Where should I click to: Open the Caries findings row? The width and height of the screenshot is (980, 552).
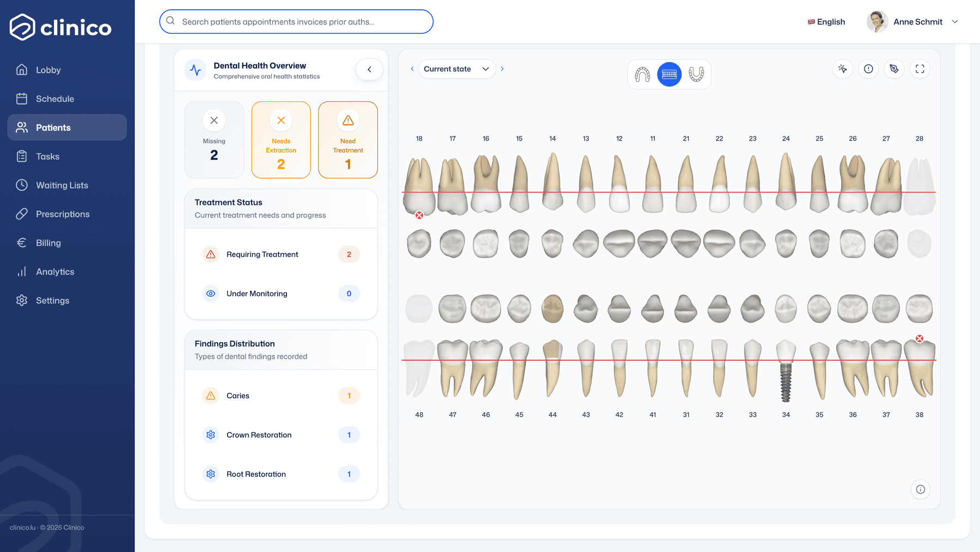[x=281, y=396]
